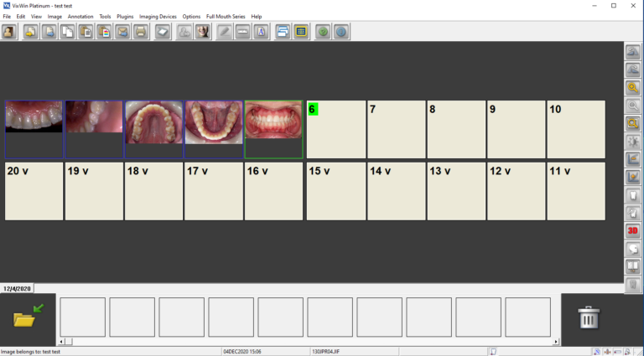Image resolution: width=644 pixels, height=356 pixels.
Task: Open the Annotation menu
Action: (80, 17)
